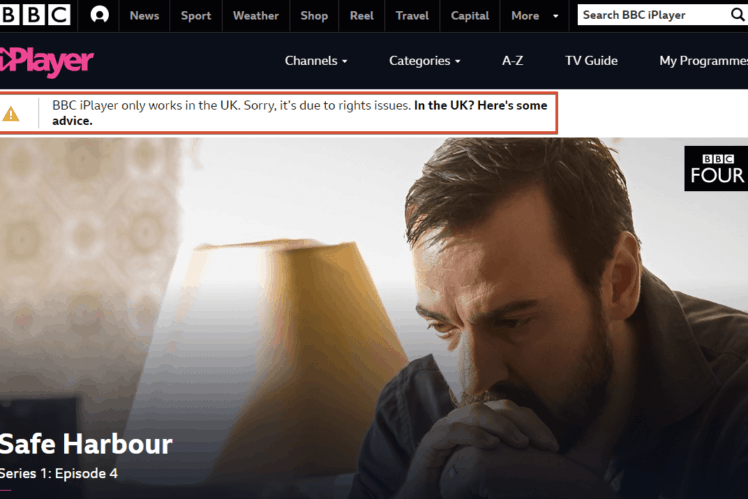Select Capital in the top bar
The width and height of the screenshot is (748, 499).
click(470, 16)
